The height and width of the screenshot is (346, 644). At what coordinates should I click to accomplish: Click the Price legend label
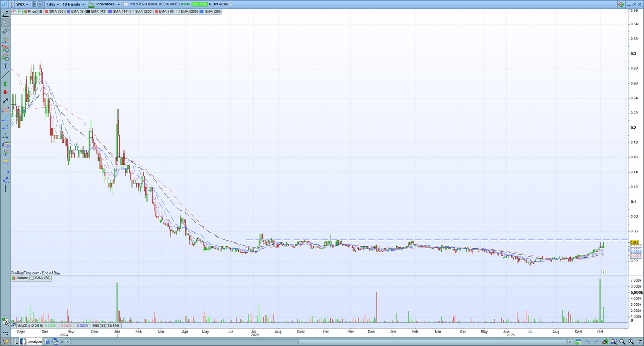click(32, 12)
